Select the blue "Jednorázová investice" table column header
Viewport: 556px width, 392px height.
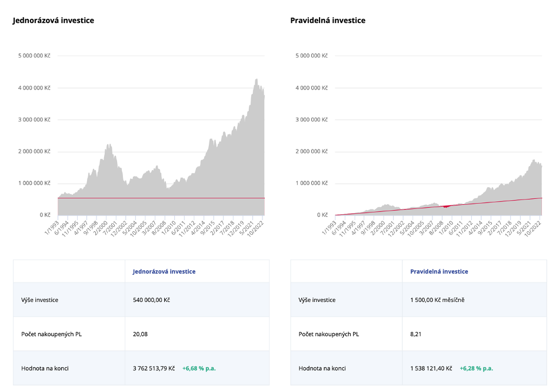pyautogui.click(x=164, y=271)
